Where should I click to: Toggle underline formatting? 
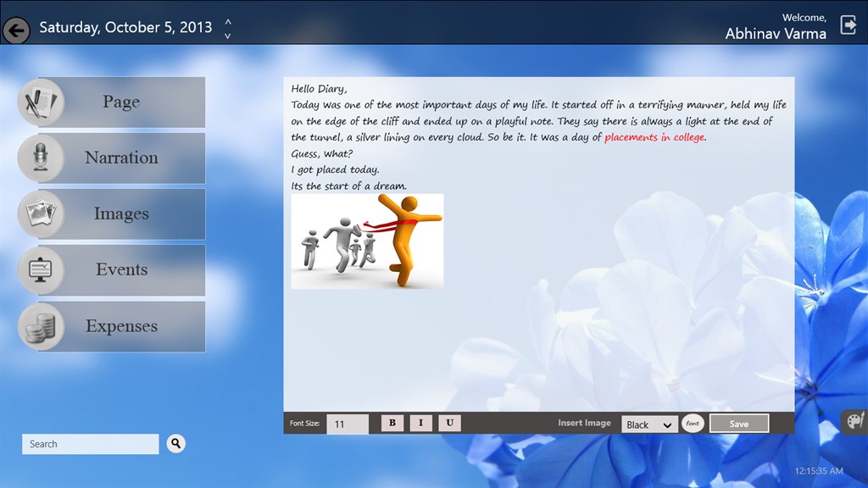(450, 423)
